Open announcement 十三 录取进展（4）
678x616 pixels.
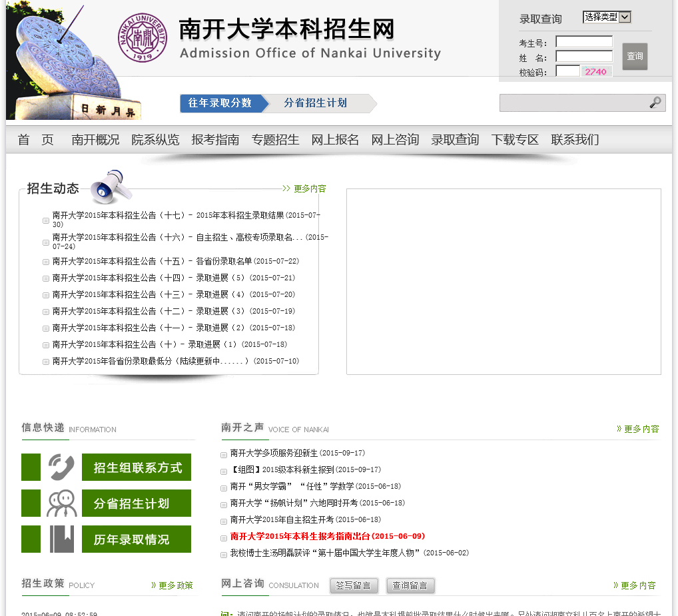tap(174, 294)
